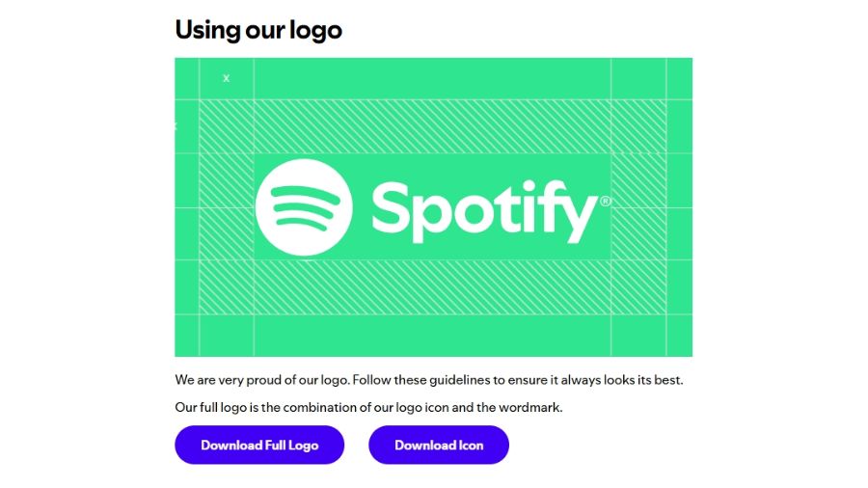This screenshot has width=868, height=488.
Task: Click the letter S of the Spotify wordmark
Action: pos(390,207)
